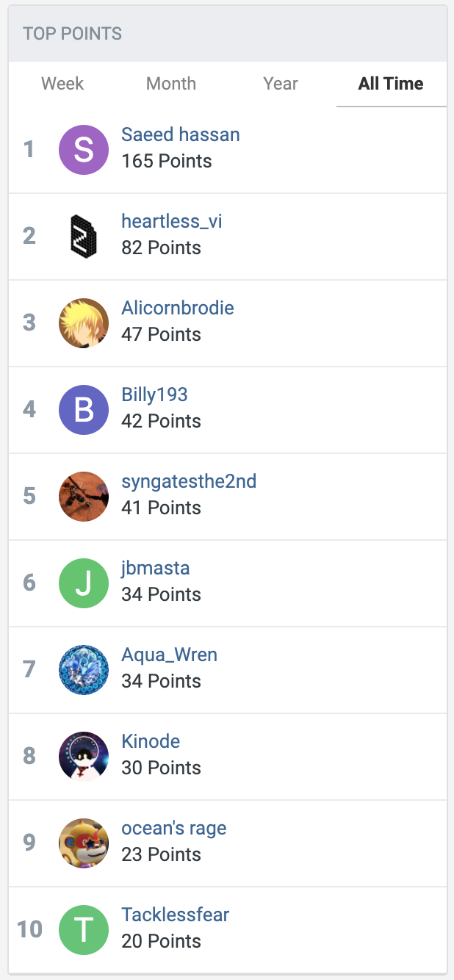This screenshot has width=454, height=980.
Task: Open Alicornbrodie's blond character avatar
Action: 84,323
